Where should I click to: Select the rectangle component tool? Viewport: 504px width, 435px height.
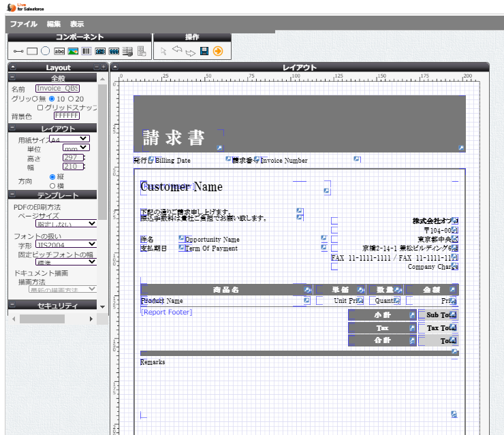point(32,51)
